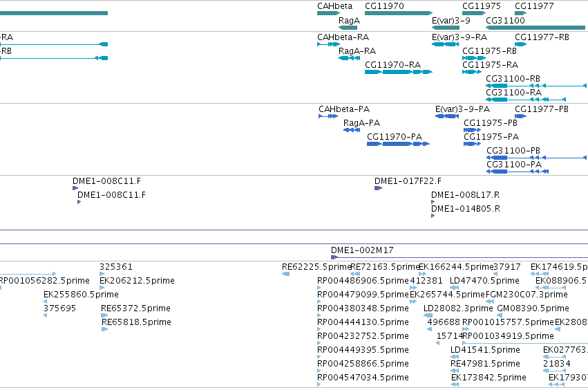The image size is (588, 388).
Task: Click the CG11970-RA transcript glyph
Action: [x=399, y=72]
